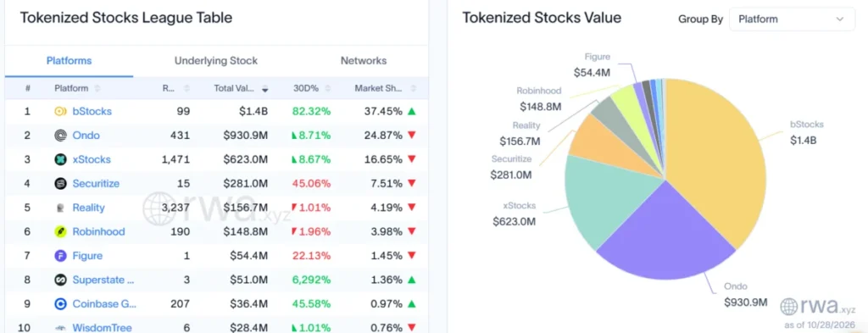Sort table by Total Value column arrow
Image resolution: width=868 pixels, height=333 pixels.
265,89
